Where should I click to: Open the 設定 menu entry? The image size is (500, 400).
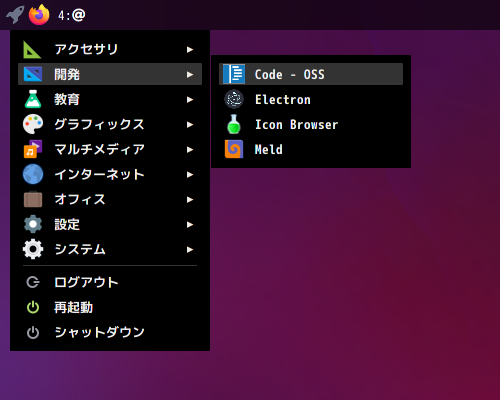[x=110, y=224]
